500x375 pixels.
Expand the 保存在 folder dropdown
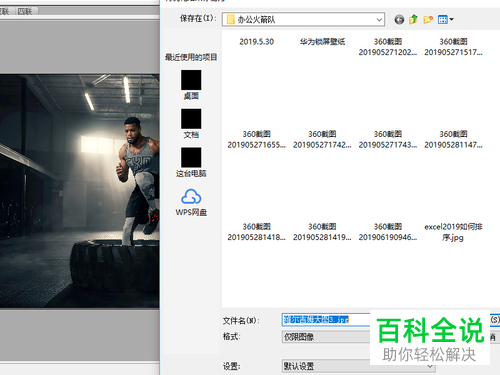click(x=379, y=20)
